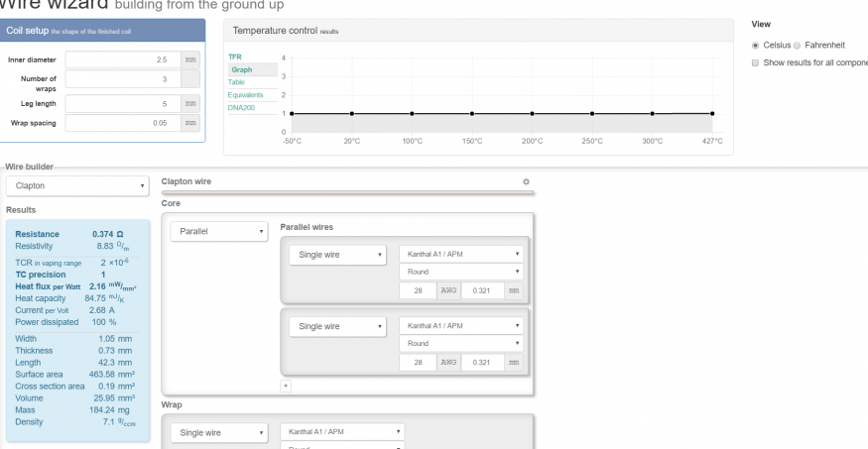The image size is (868, 449).
Task: Open Wrap section Single wire dropdown
Action: 219,433
